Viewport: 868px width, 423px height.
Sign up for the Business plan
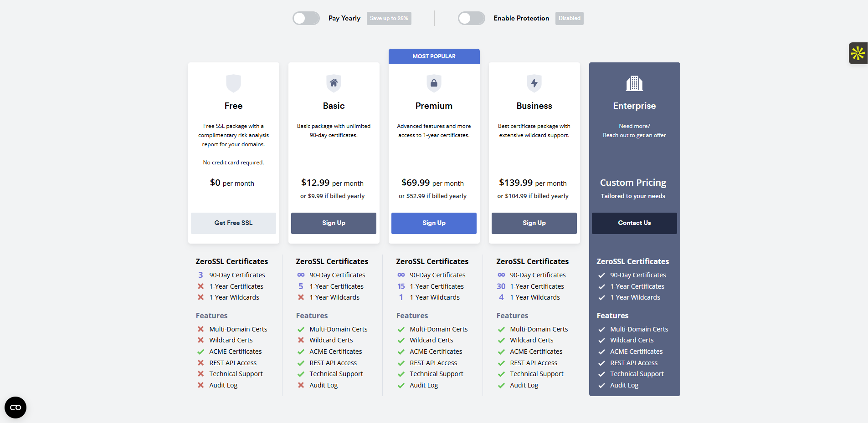(x=534, y=223)
